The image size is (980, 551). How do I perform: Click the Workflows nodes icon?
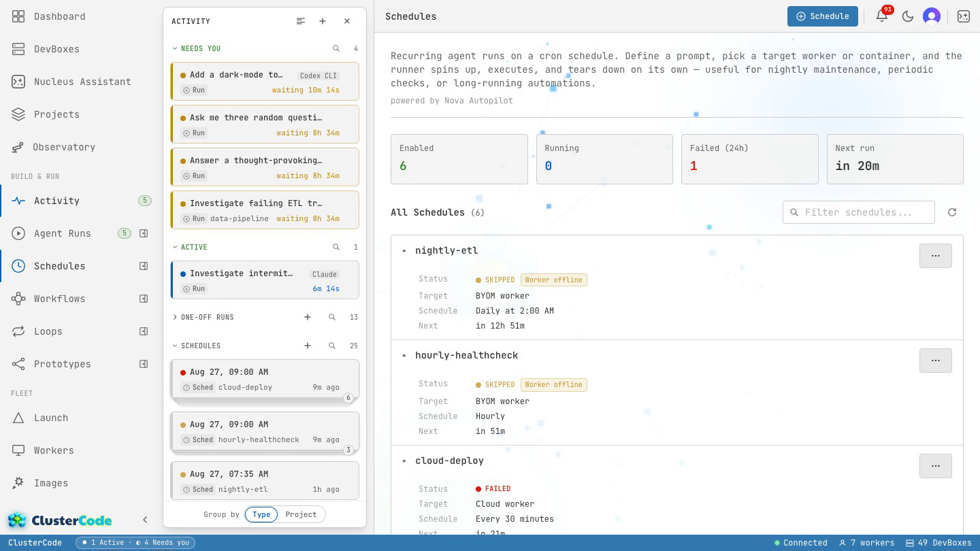(18, 299)
